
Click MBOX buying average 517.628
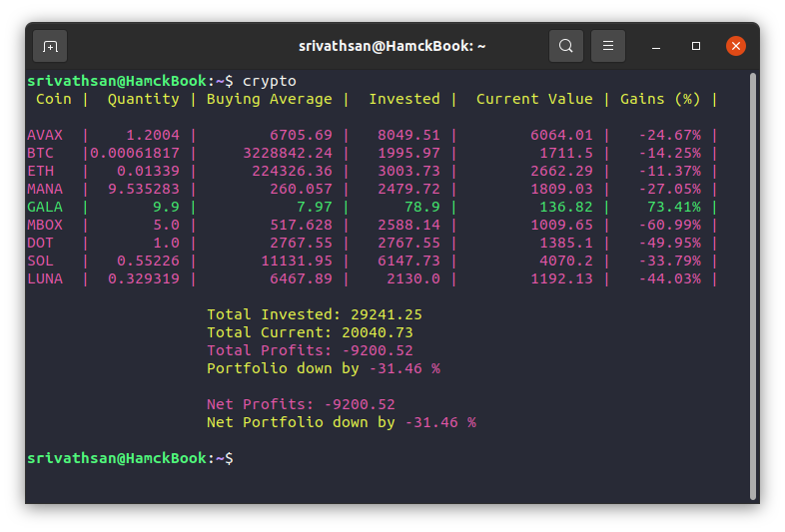point(301,226)
